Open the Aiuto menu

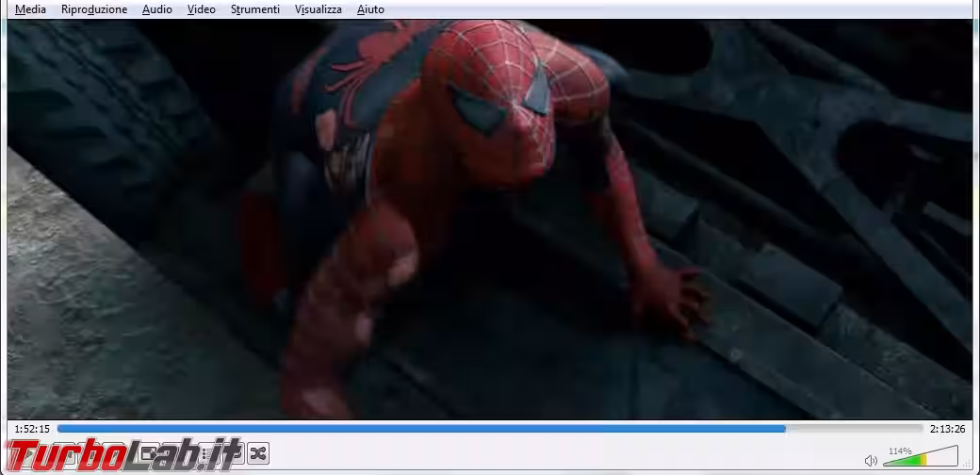coord(370,9)
